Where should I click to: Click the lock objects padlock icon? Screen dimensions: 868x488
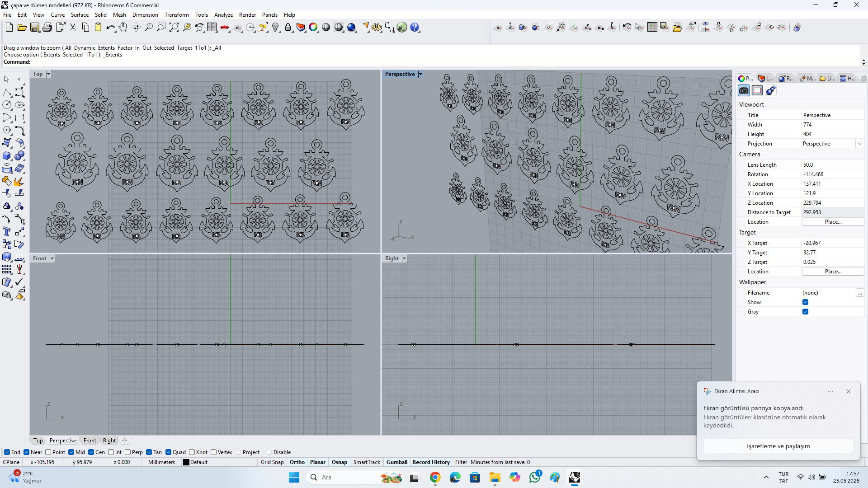288,28
